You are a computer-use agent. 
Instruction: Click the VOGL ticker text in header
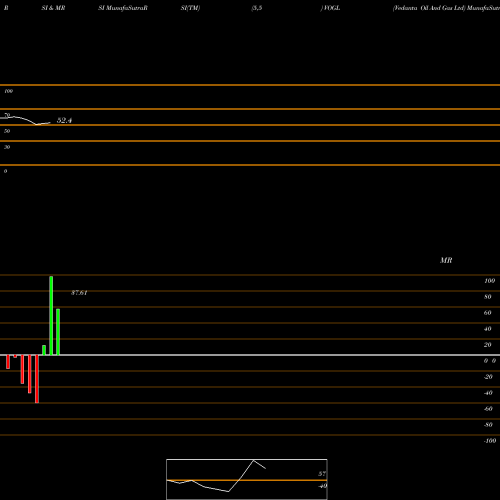pyautogui.click(x=332, y=8)
